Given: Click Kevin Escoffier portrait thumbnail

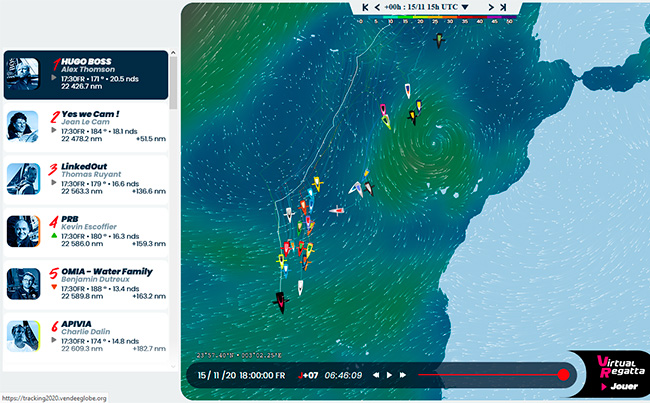Looking at the screenshot, I should (x=23, y=231).
